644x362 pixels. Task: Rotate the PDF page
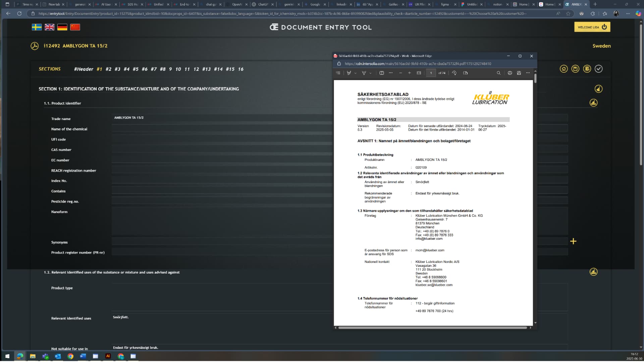click(454, 73)
